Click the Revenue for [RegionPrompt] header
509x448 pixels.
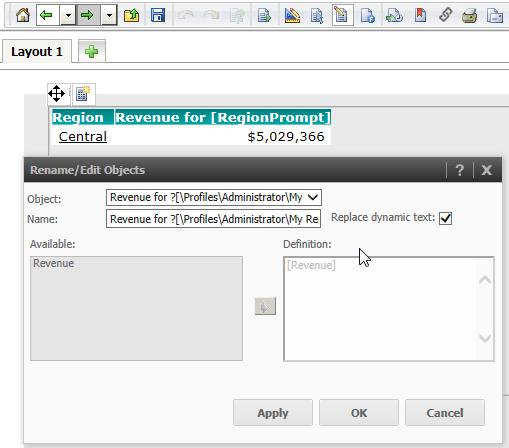[223, 117]
